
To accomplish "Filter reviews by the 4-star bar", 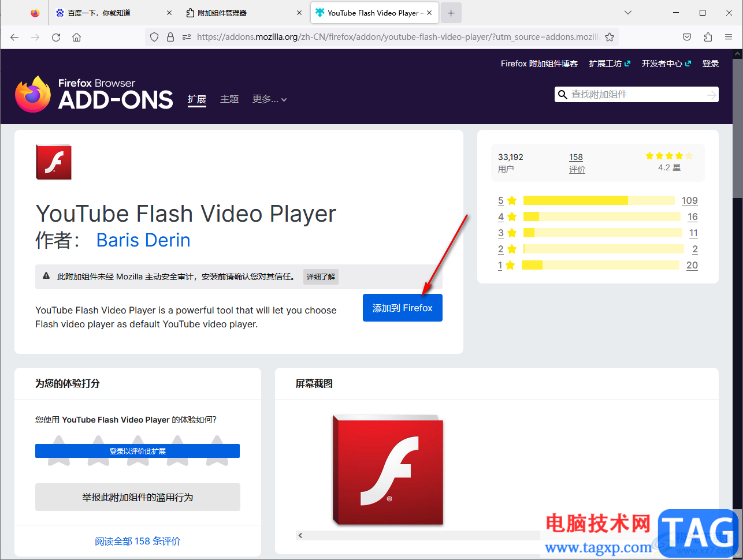I will click(x=602, y=216).
